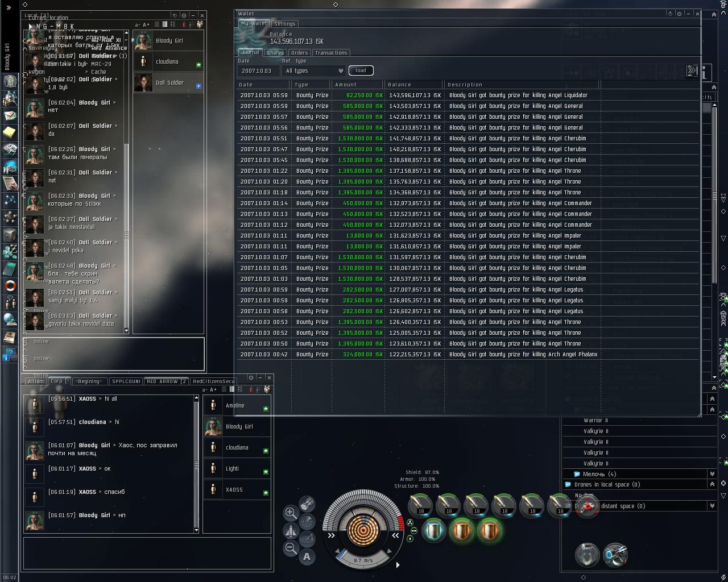This screenshot has width=728, height=582.
Task: Click the Load button in Wallet
Action: [361, 70]
